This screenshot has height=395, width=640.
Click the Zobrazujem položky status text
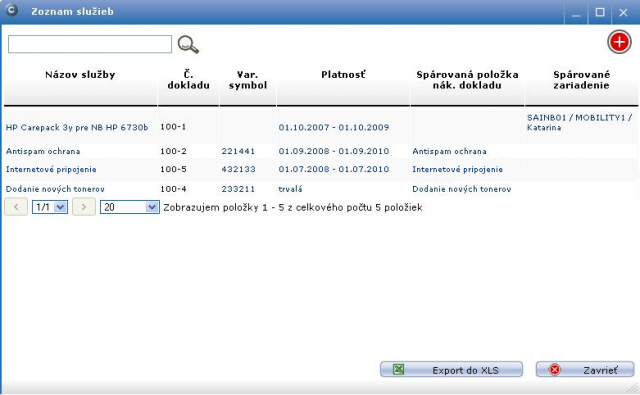click(293, 207)
